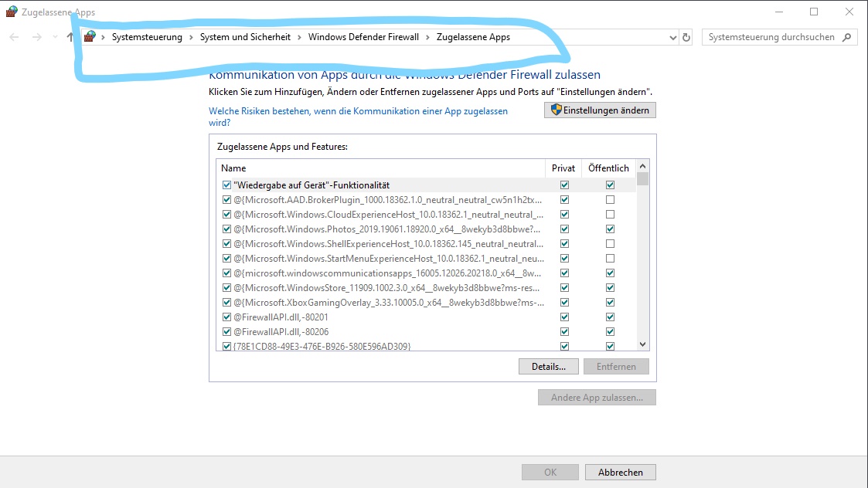Enable Öffentlich for ShellExperienceHost row
Screen dimensions: 868x488
point(610,243)
